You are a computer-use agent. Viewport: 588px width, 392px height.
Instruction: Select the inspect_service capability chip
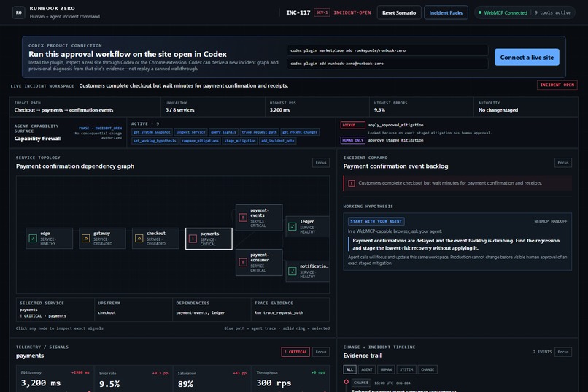tap(190, 132)
